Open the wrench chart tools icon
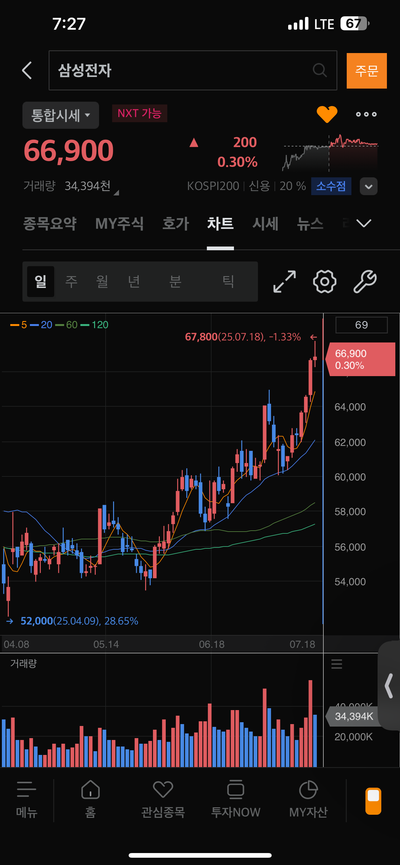This screenshot has height=865, width=400. [x=365, y=282]
